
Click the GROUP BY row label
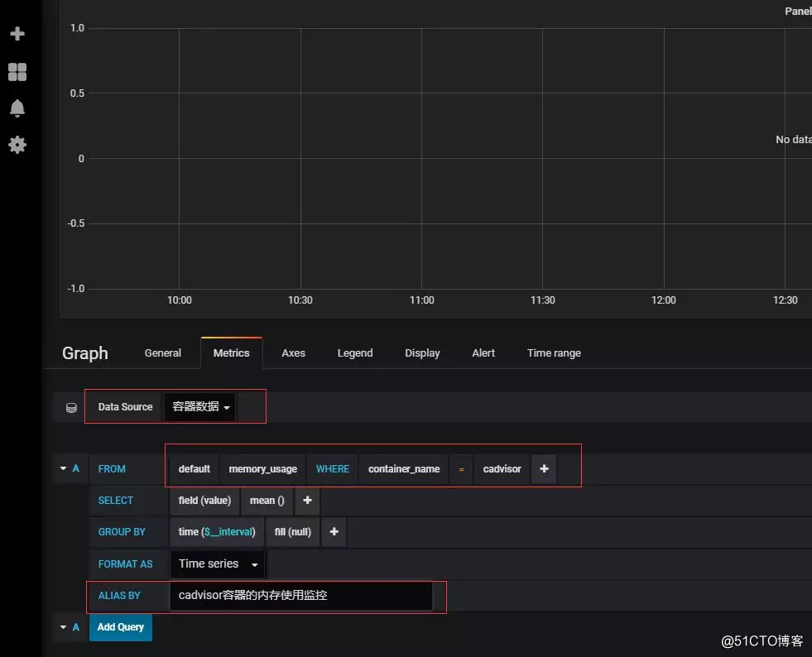coord(122,532)
